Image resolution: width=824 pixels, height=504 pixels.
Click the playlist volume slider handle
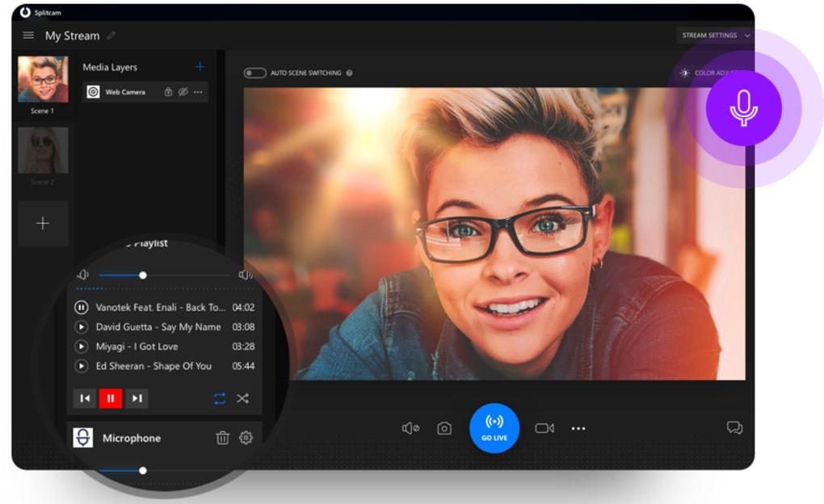[x=143, y=275]
